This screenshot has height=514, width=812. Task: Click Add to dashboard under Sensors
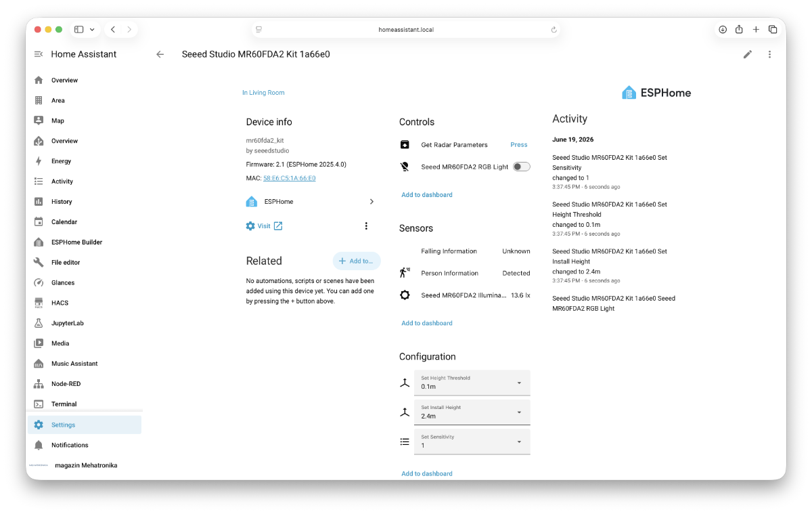click(x=427, y=323)
